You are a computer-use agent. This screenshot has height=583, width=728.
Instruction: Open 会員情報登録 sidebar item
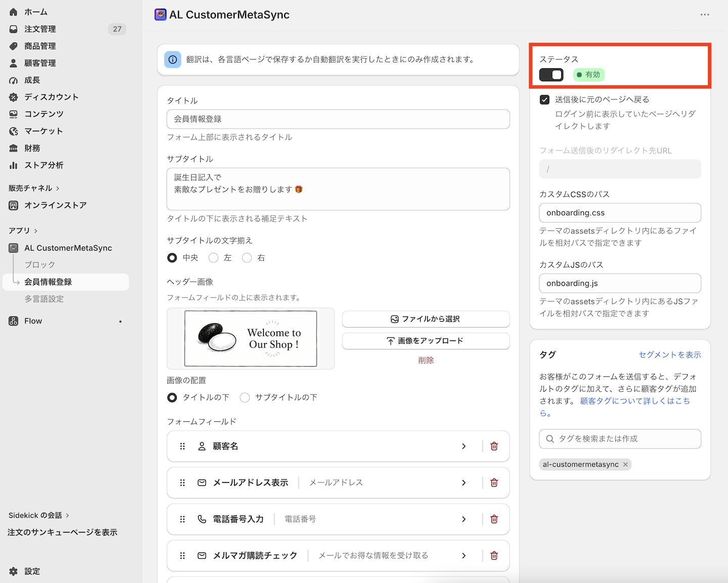66,282
